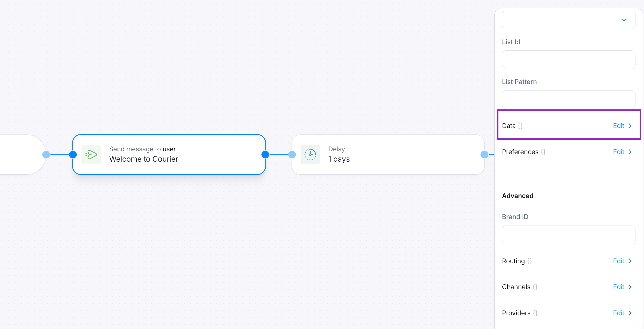The height and width of the screenshot is (329, 644).
Task: Click the paper plane send message icon
Action: click(91, 154)
